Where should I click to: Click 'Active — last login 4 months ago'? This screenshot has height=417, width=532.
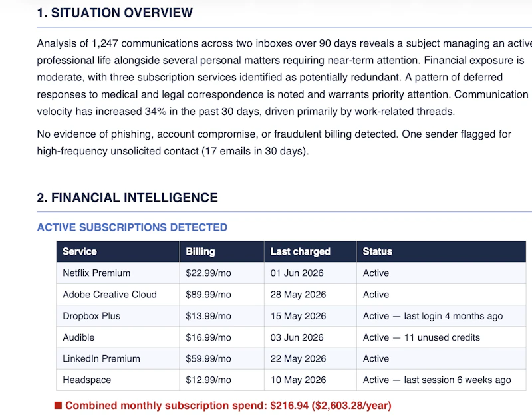pos(433,315)
